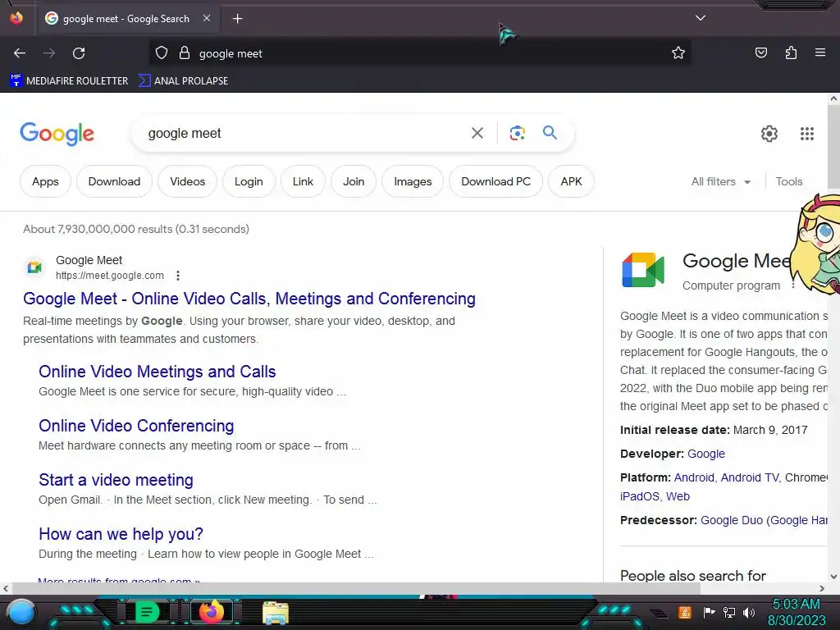
Task: Click the horizontal scrollbar right arrow
Action: (x=822, y=588)
